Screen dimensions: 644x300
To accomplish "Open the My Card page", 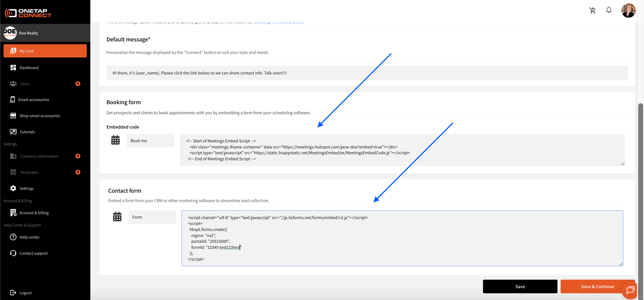I will pos(45,51).
